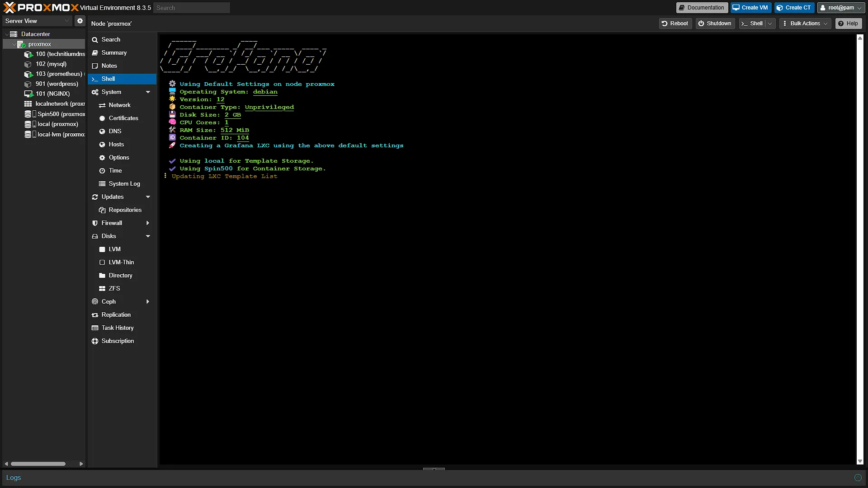Open the Server View dropdown
This screenshot has width=868, height=488.
tap(37, 21)
